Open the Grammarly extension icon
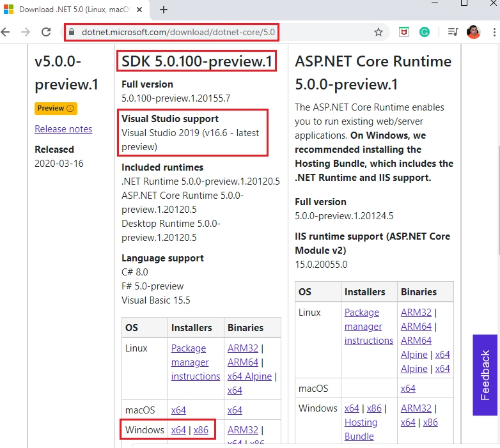Screen dimensions: 500x448 (424, 32)
